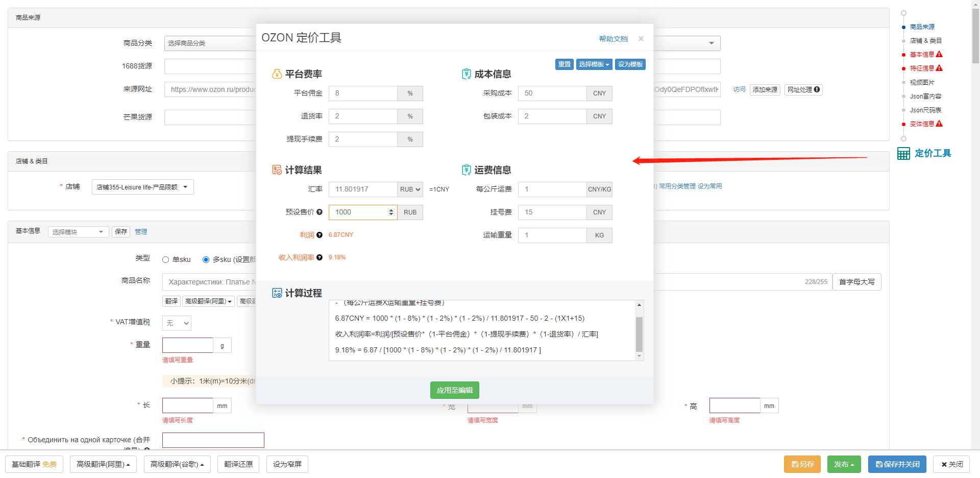Screen dimensions: 980x478
Task: Open the VAT增值税 dropdown
Action: tap(177, 323)
